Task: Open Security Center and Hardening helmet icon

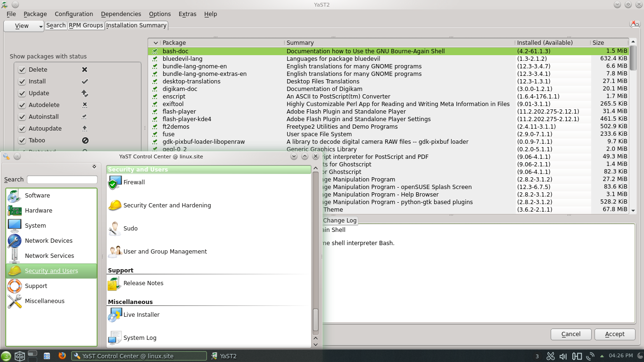Action: coord(115,206)
